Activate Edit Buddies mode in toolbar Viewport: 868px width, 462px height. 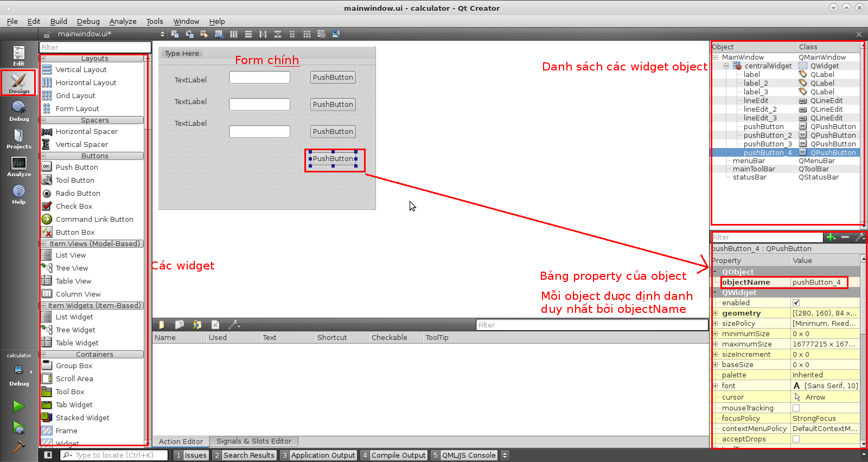tap(205, 34)
